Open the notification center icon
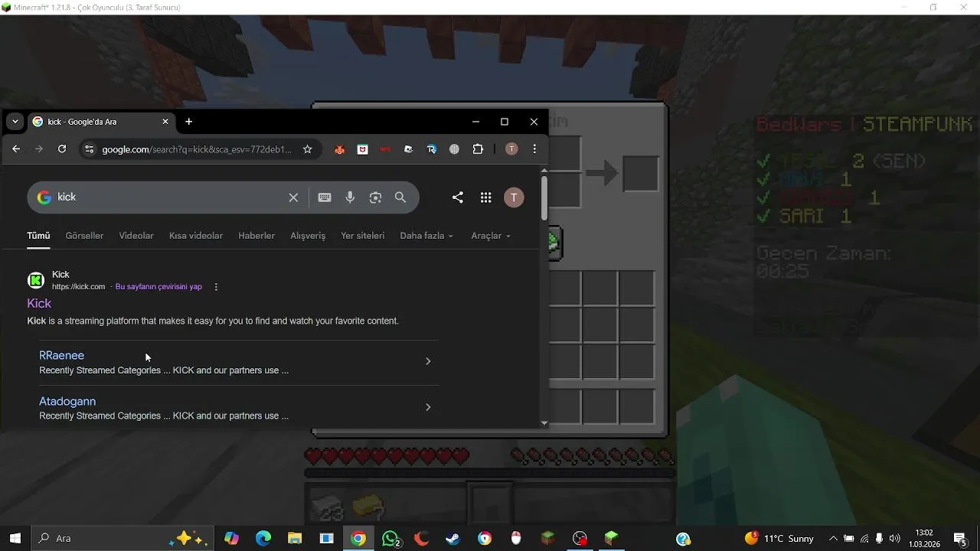Image resolution: width=980 pixels, height=551 pixels. 960,539
